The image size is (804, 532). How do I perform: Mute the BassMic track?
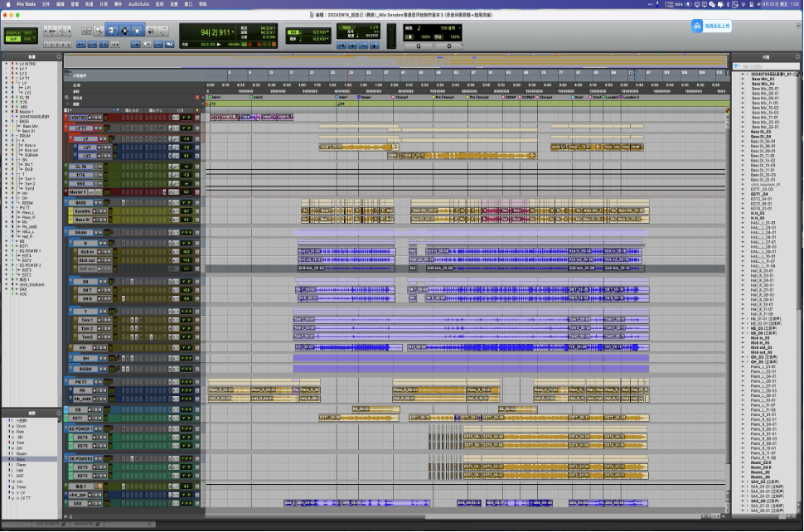pyautogui.click(x=105, y=211)
